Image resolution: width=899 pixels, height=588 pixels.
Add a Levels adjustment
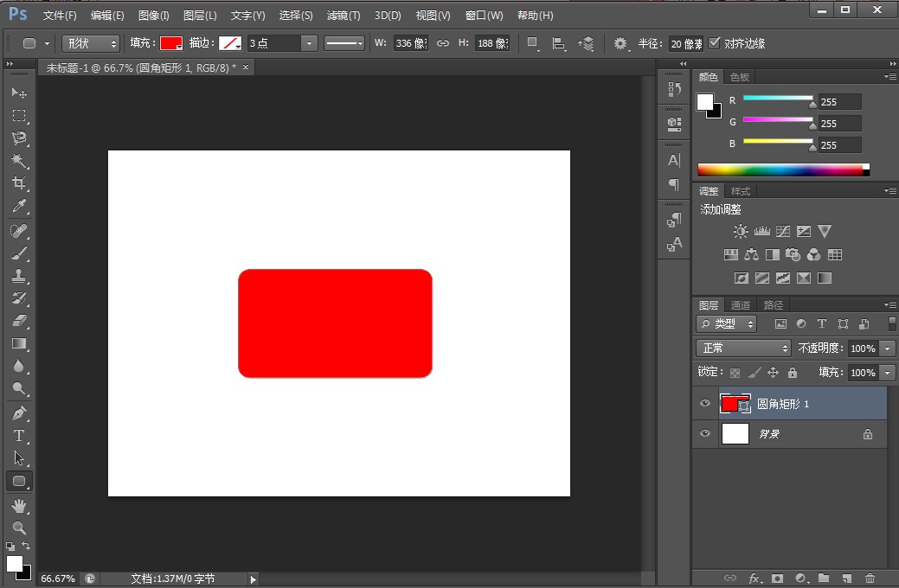pos(762,232)
